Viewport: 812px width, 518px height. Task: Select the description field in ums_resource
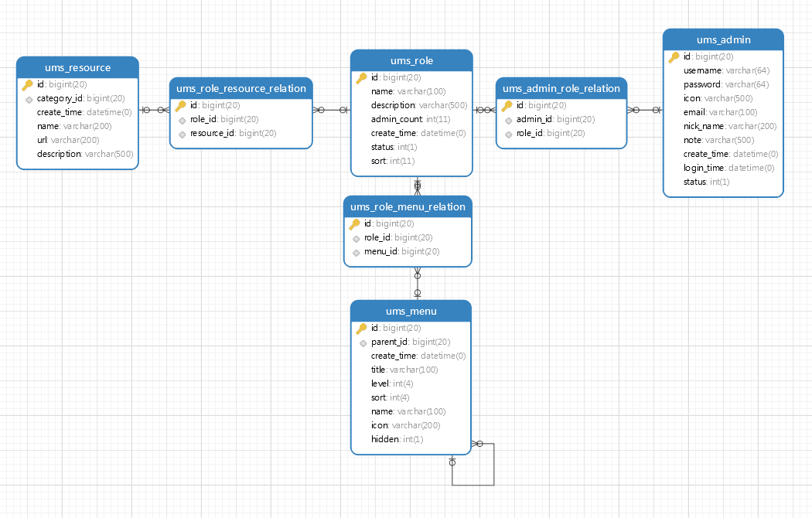85,154
